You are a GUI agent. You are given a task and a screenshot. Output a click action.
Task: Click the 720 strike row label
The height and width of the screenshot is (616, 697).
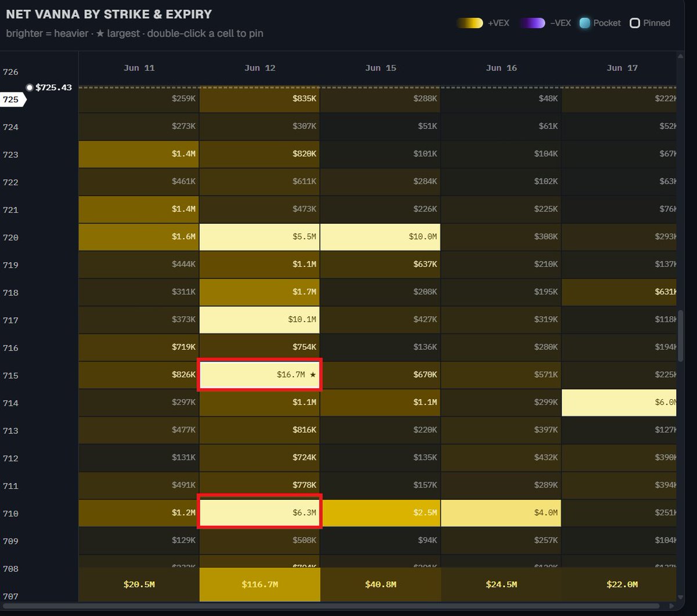pos(10,237)
